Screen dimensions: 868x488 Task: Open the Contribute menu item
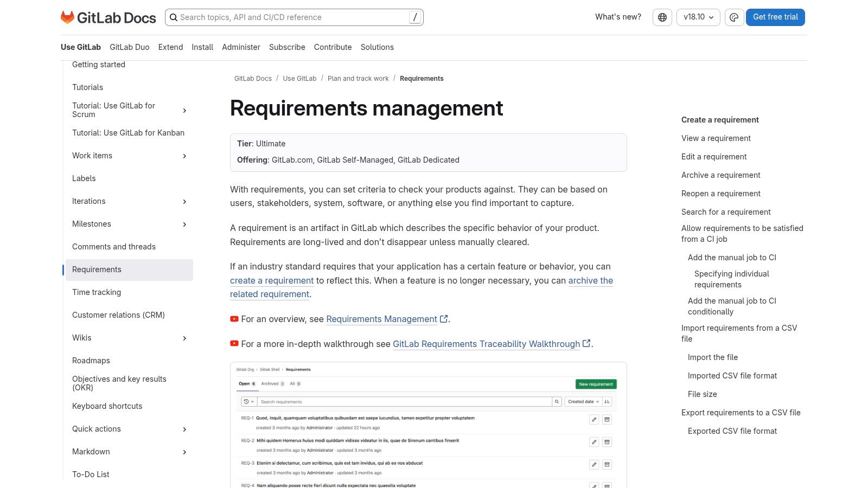coord(333,47)
